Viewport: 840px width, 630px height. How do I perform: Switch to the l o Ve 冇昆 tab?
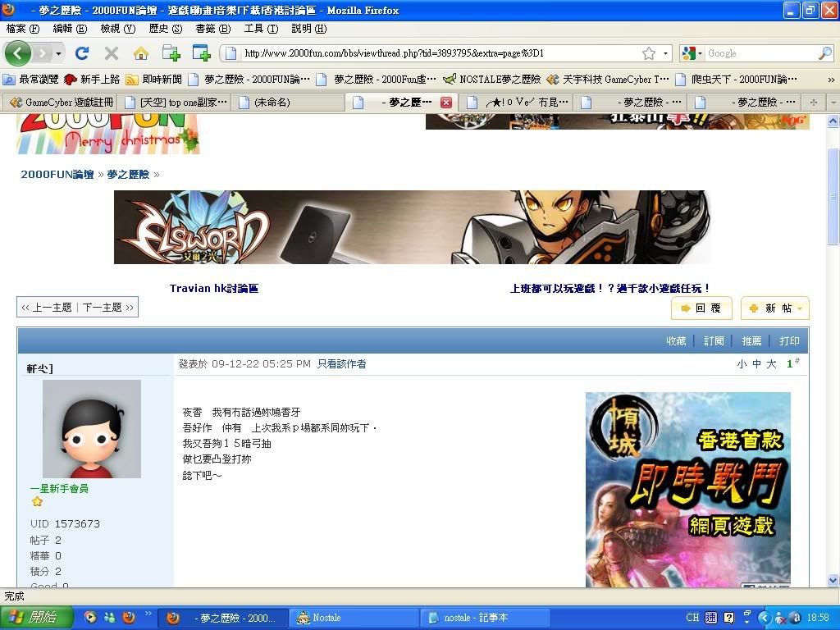516,102
